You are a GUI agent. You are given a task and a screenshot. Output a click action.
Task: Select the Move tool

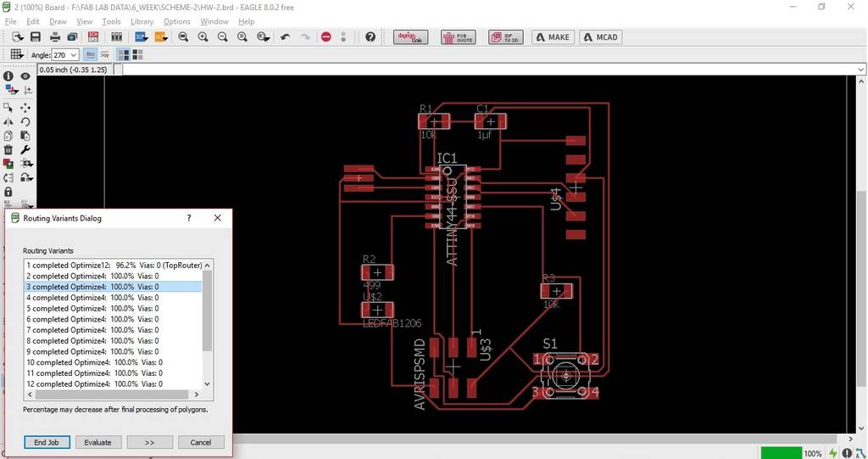tap(25, 108)
